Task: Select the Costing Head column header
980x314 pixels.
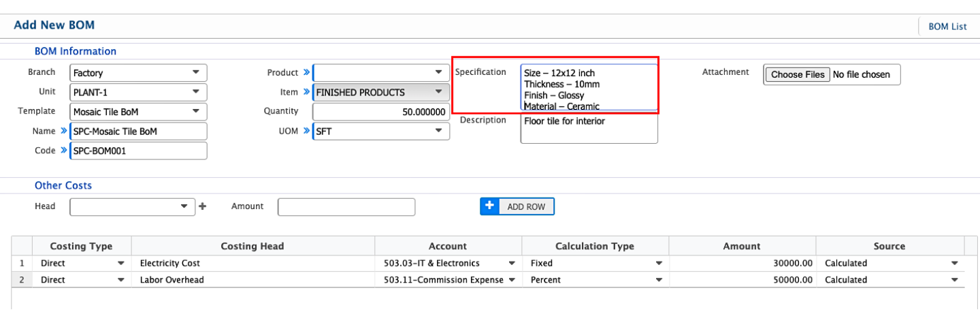Action: 252,246
